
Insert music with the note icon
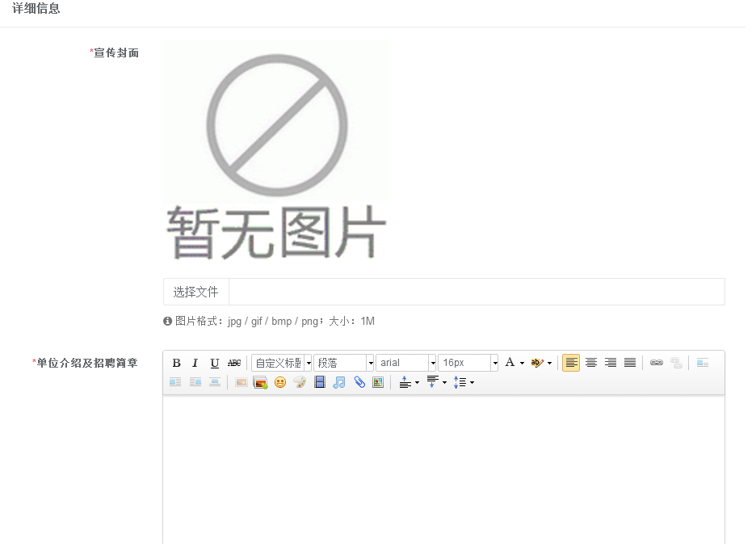(x=339, y=382)
